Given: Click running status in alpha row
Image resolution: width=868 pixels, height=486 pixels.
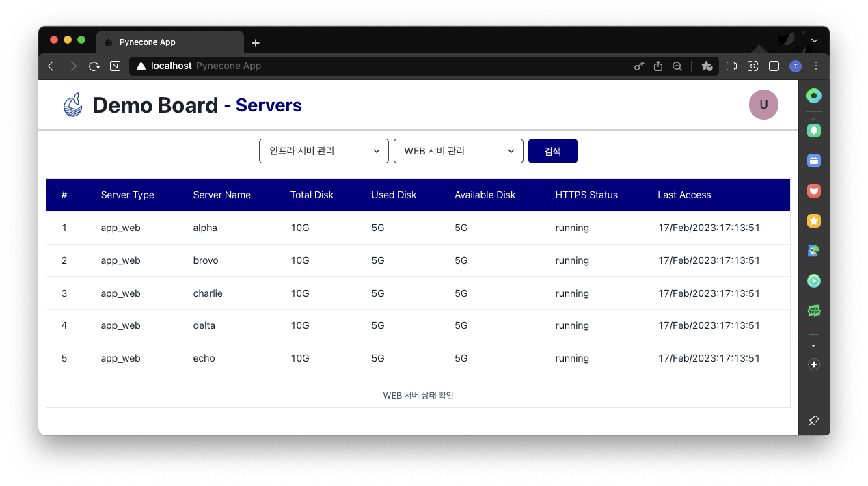Looking at the screenshot, I should (x=572, y=228).
